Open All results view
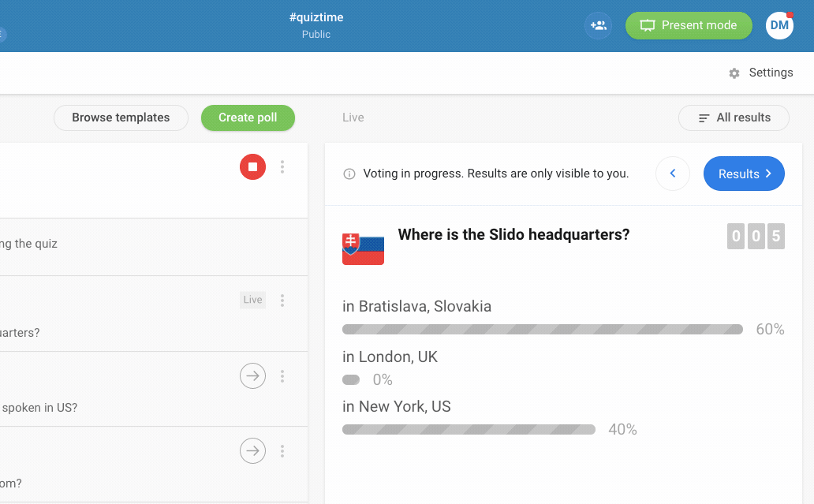 point(734,118)
